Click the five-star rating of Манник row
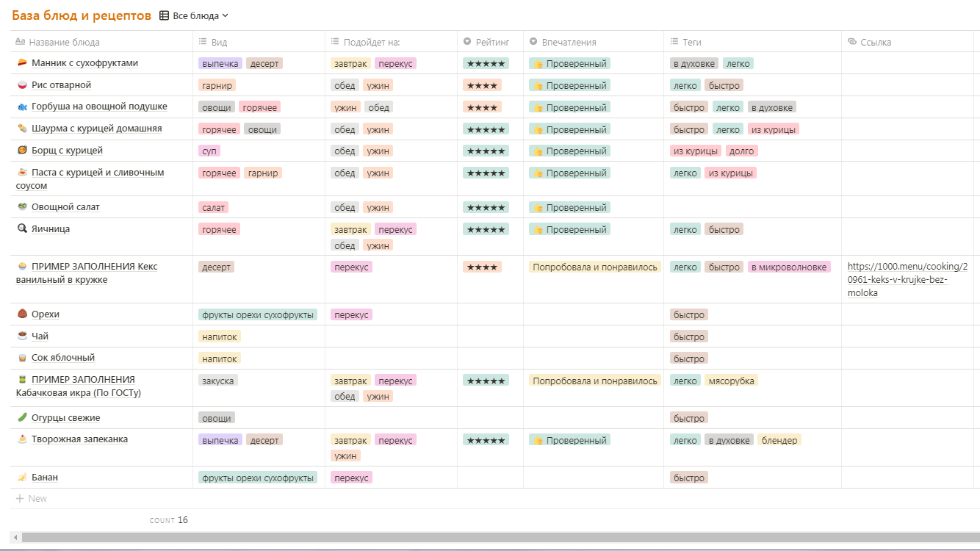Viewport: 980px width, 551px height. (486, 64)
